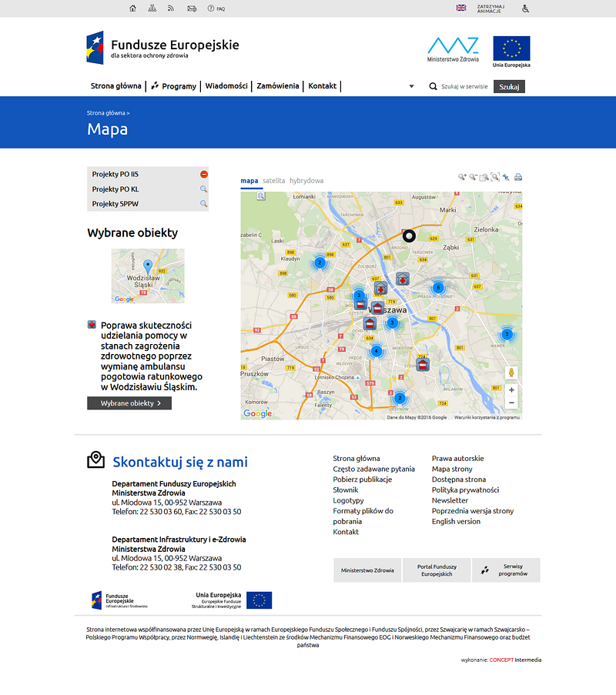616x695 pixels.
Task: Click the Strona główna breadcrumb link
Action: (106, 113)
